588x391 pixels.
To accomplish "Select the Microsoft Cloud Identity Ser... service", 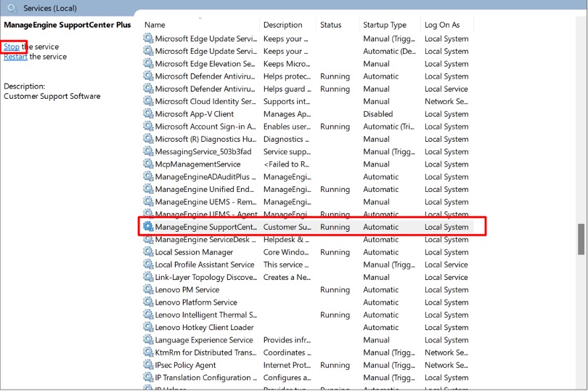I will [205, 101].
